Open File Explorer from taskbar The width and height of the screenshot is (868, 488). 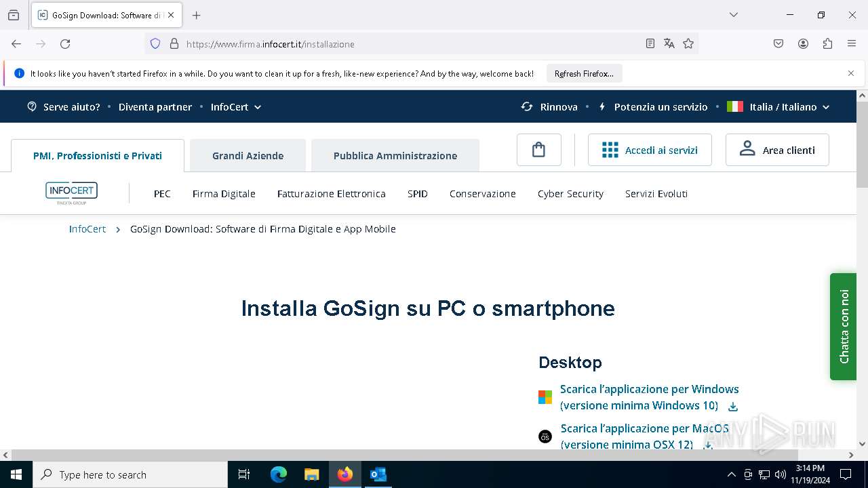pos(312,474)
